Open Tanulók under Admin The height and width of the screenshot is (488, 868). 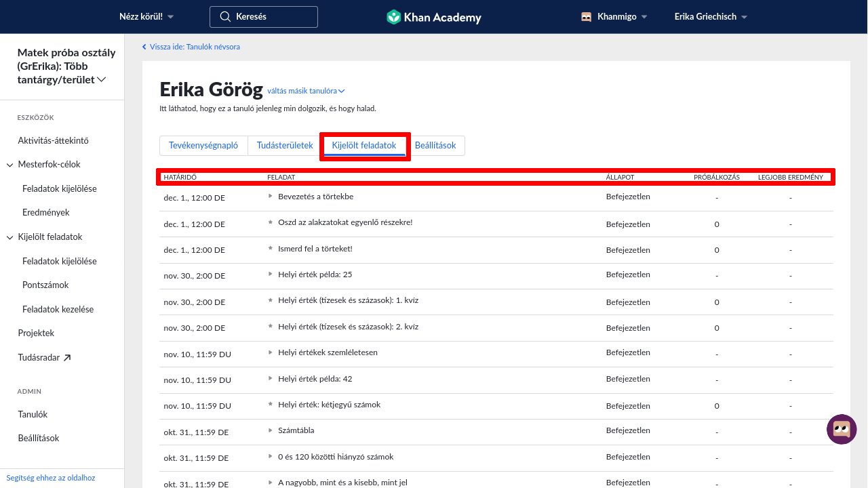click(33, 415)
